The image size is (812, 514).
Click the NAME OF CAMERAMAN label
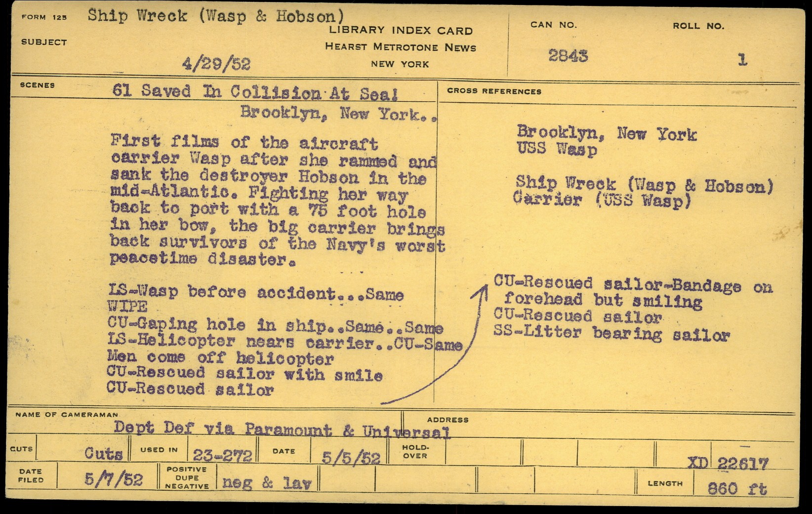coord(67,415)
